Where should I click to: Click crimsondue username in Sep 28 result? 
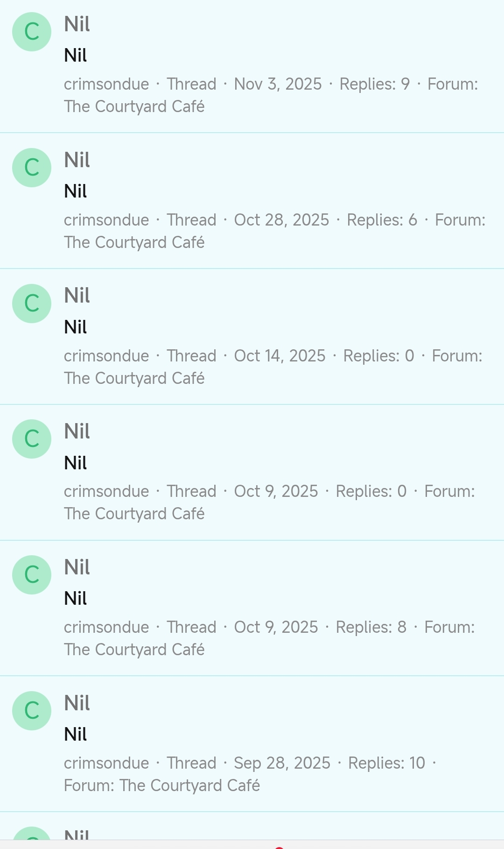[x=106, y=764]
